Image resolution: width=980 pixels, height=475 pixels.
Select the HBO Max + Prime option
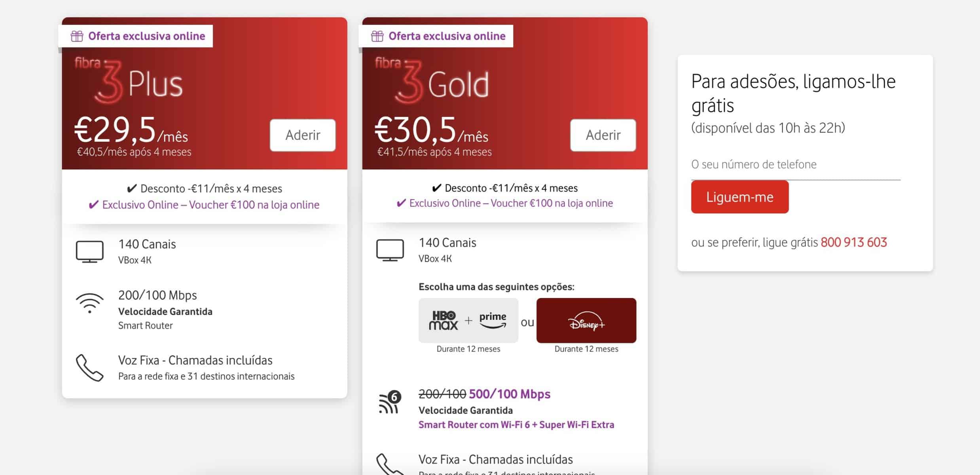tap(468, 321)
